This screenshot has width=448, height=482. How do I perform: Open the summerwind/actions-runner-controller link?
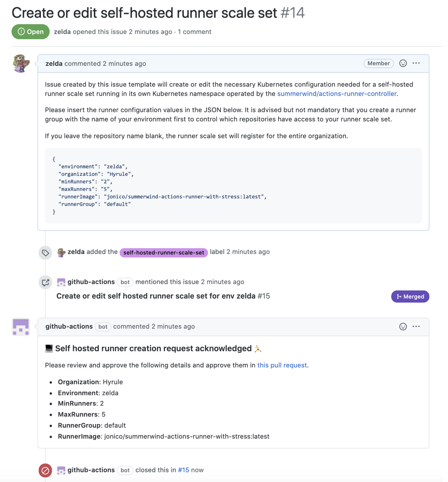pos(336,94)
